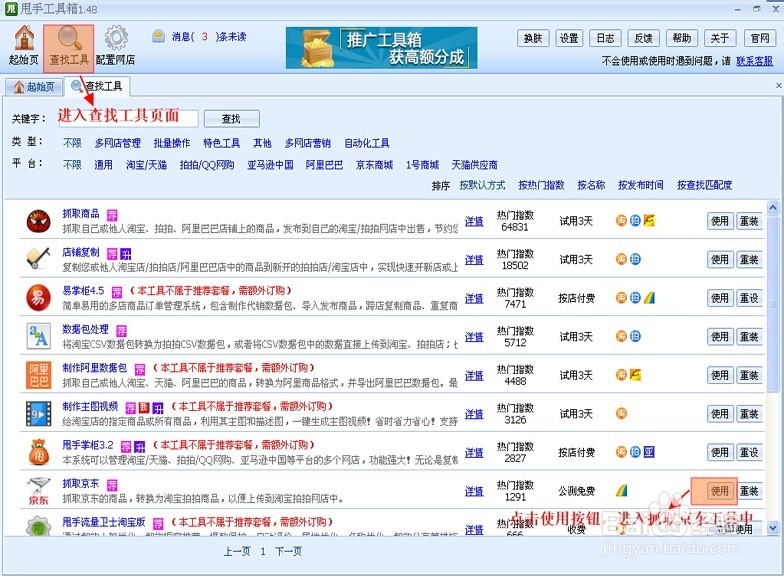Viewport: 784px width, 576px height.
Task: Filter type by 批量操作
Action: [172, 143]
